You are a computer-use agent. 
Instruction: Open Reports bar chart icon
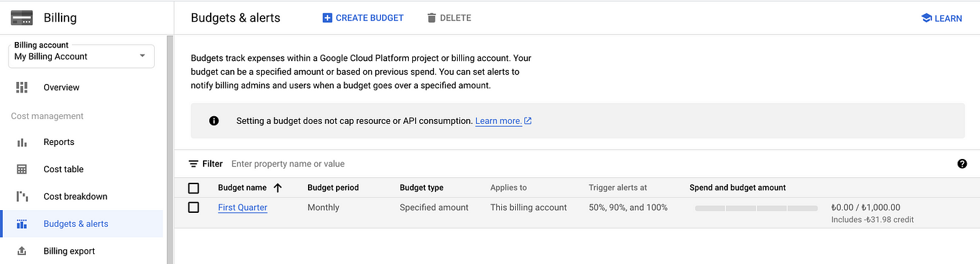tap(22, 142)
